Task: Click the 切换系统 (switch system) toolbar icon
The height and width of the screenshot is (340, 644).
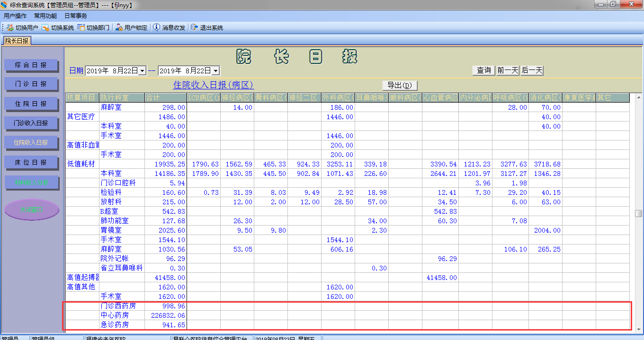Action: coord(45,27)
